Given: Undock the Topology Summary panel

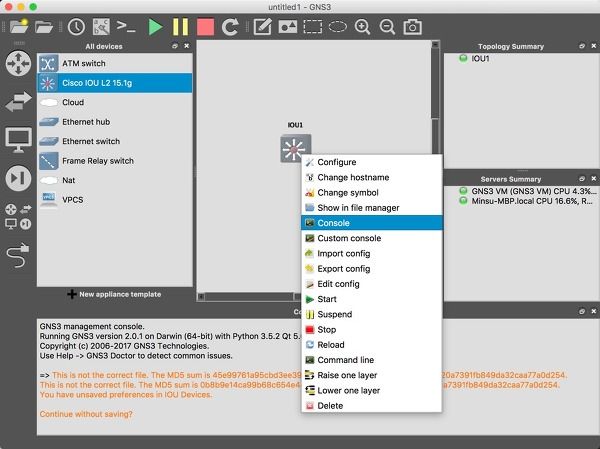Looking at the screenshot, I should pyautogui.click(x=582, y=46).
